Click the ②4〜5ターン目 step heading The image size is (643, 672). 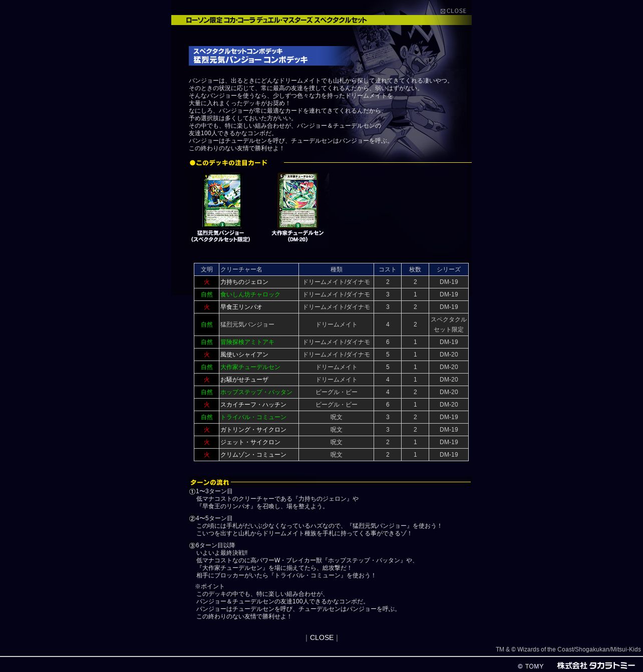211,518
